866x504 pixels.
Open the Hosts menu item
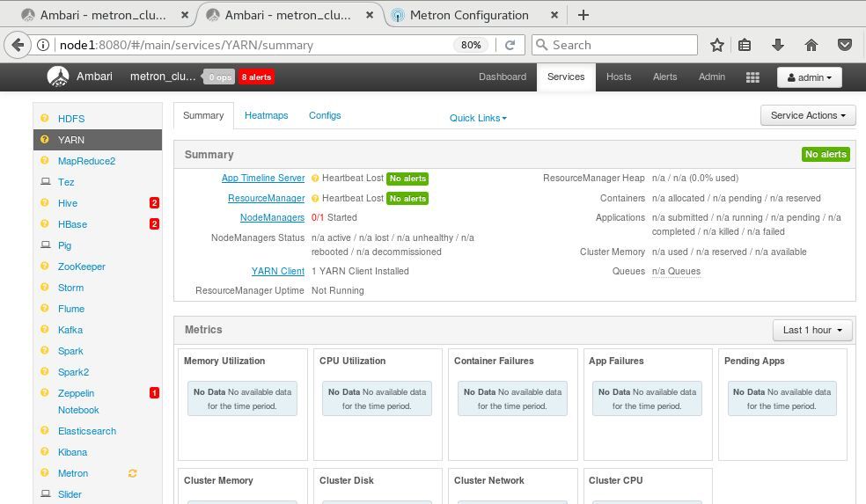click(619, 77)
